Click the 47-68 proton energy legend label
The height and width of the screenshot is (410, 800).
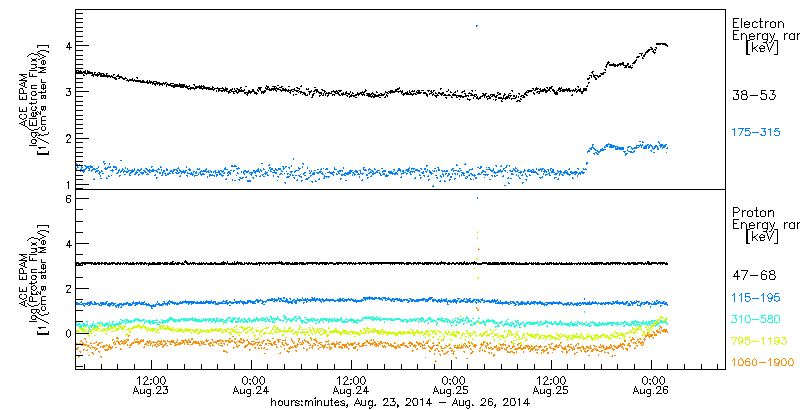(754, 276)
